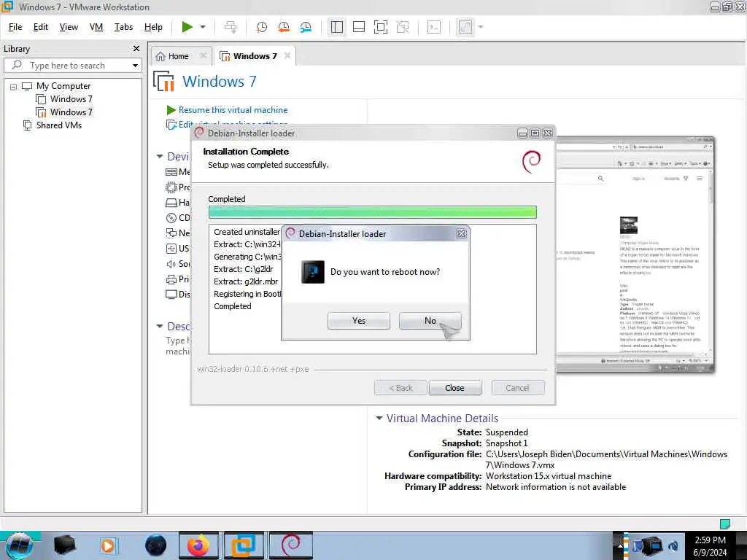Click the Display device icon

171,295
